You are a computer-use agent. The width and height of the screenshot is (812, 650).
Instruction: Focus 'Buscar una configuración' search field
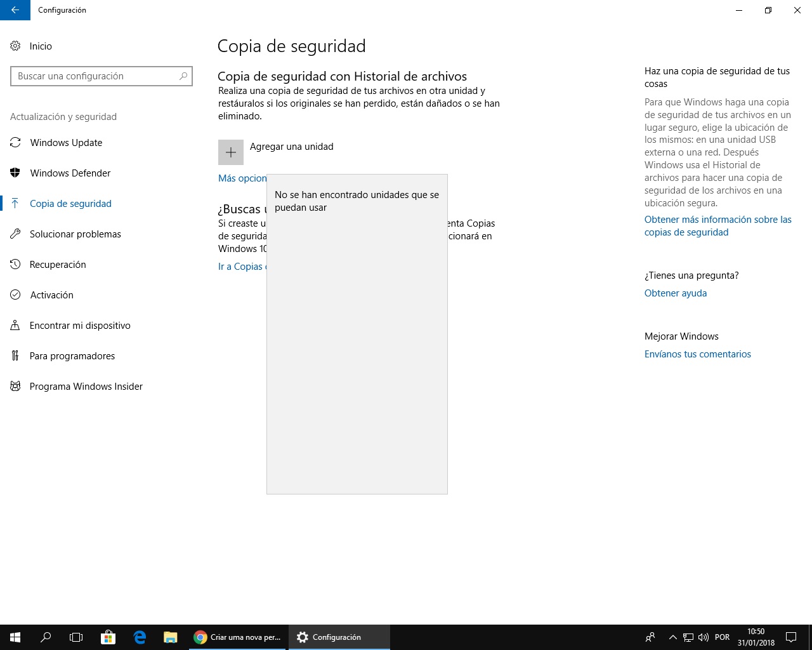[101, 76]
